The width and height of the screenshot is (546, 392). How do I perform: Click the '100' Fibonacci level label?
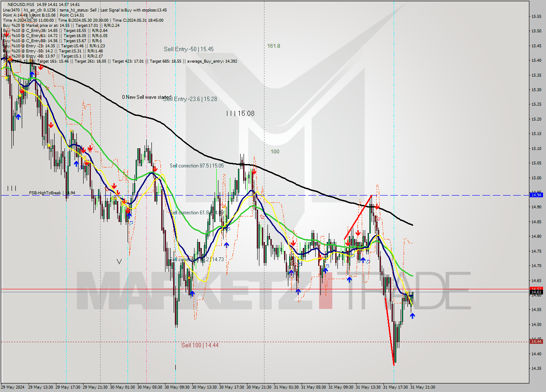[x=275, y=151]
